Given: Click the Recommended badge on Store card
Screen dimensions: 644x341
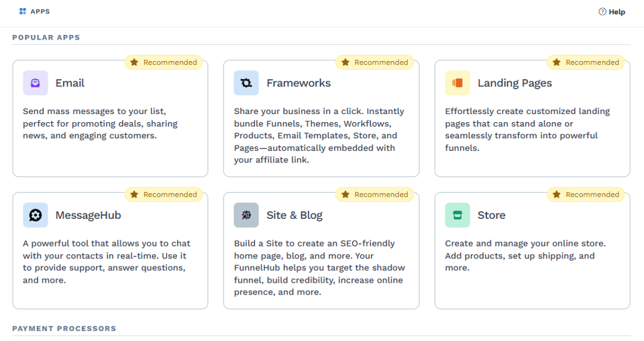Looking at the screenshot, I should [586, 195].
